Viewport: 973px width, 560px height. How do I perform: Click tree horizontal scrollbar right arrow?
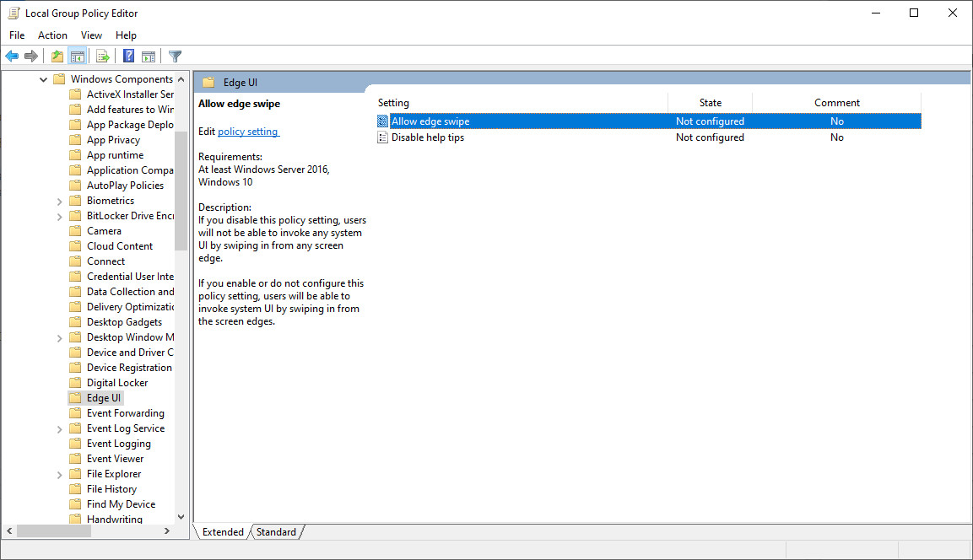(x=167, y=530)
